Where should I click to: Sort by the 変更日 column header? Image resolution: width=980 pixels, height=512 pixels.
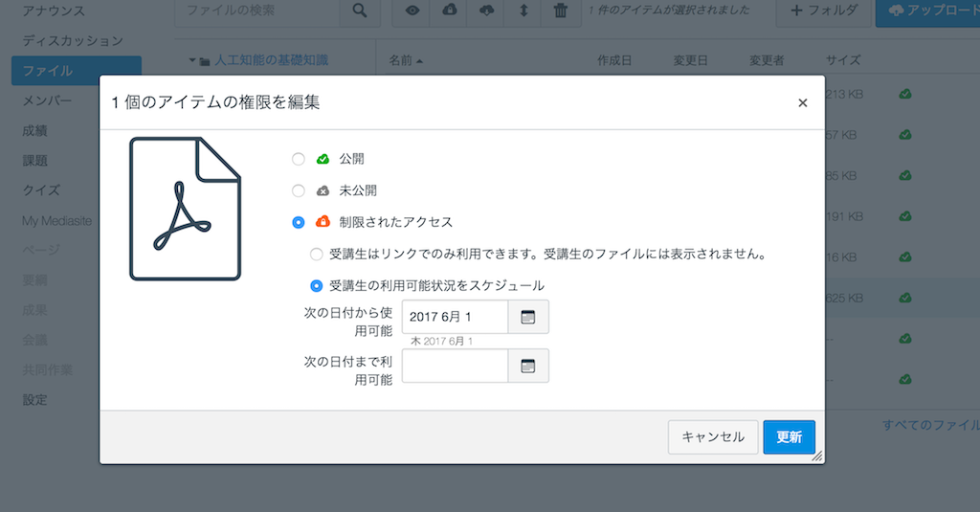pyautogui.click(x=691, y=60)
